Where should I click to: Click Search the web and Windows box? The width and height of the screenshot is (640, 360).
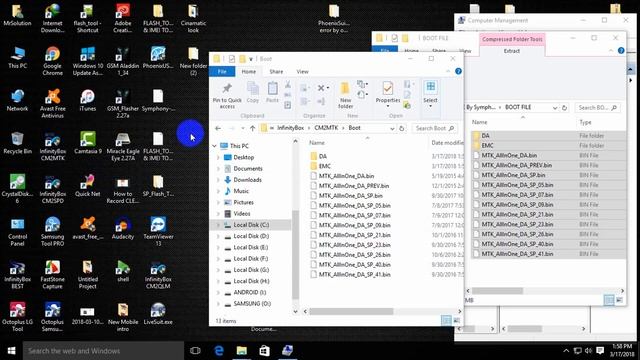[103, 351]
